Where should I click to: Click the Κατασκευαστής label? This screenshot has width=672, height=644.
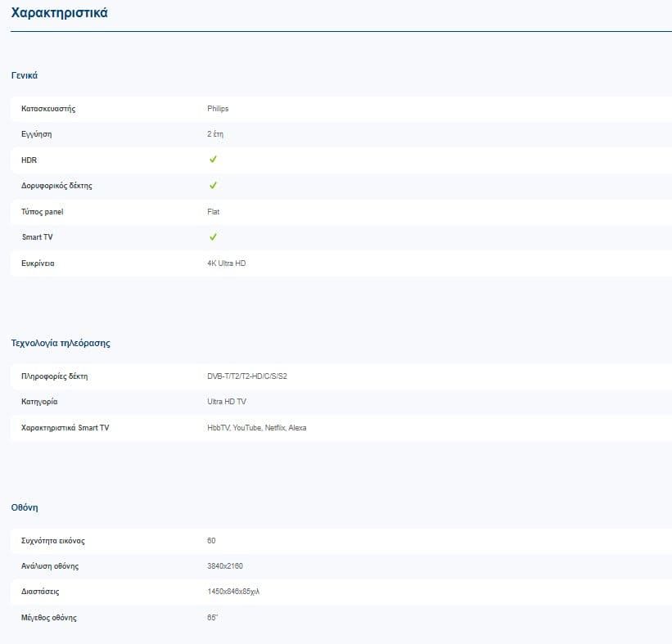(48, 109)
